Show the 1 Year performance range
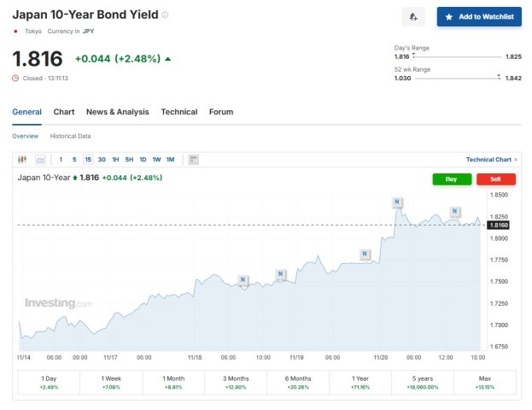The height and width of the screenshot is (410, 532). (360, 382)
